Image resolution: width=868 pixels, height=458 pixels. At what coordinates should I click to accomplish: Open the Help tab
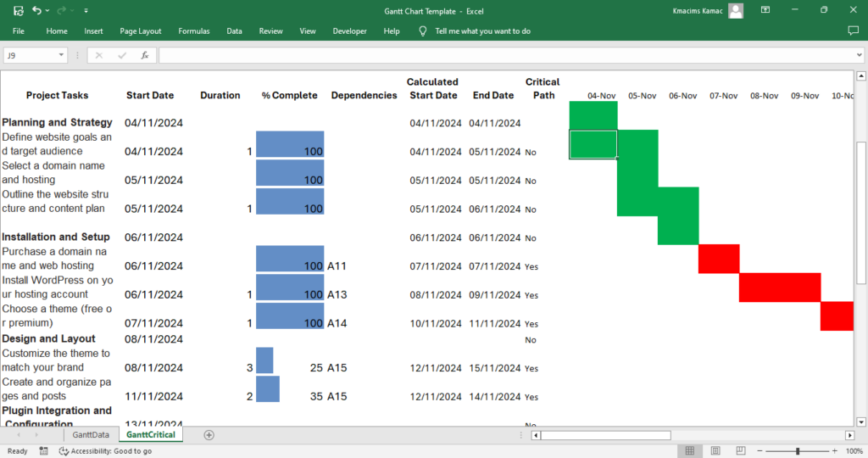coord(392,31)
